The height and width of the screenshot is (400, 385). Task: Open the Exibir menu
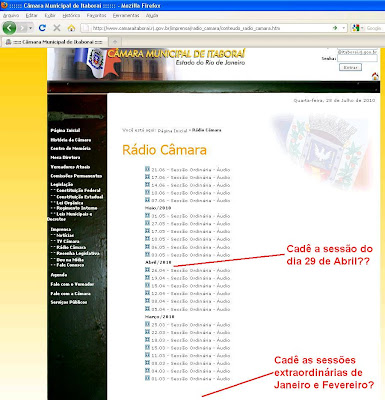(x=50, y=15)
